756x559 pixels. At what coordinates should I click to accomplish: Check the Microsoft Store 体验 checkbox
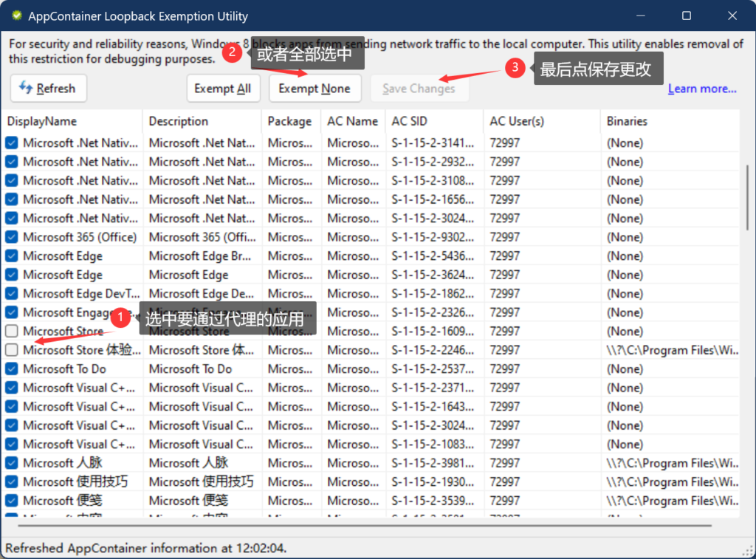click(x=12, y=350)
